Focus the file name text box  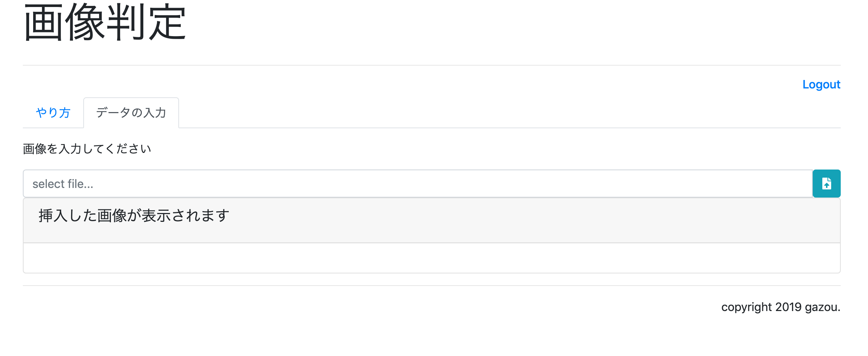click(x=418, y=184)
